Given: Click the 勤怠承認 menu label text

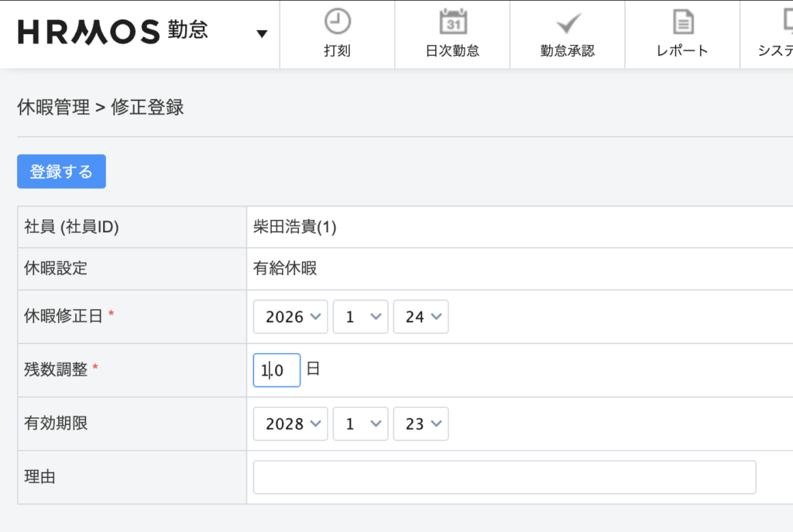Looking at the screenshot, I should pyautogui.click(x=568, y=51).
